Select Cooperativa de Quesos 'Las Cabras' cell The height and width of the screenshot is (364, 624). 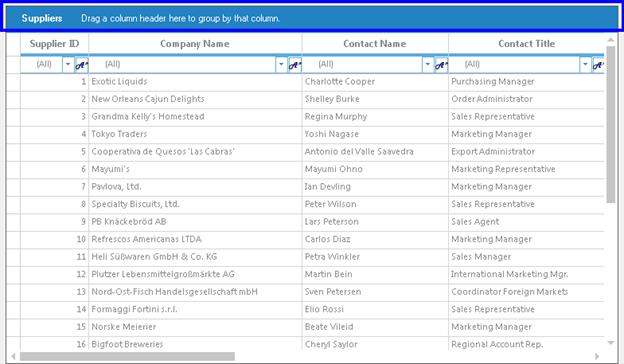tap(195, 152)
